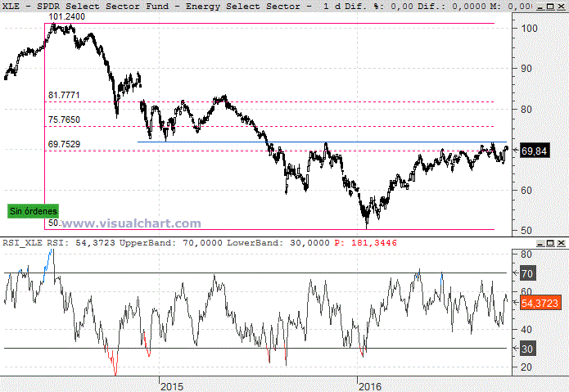Select the 81.7771 retracement level label
Screen dimensions: 569x392
(x=64, y=95)
